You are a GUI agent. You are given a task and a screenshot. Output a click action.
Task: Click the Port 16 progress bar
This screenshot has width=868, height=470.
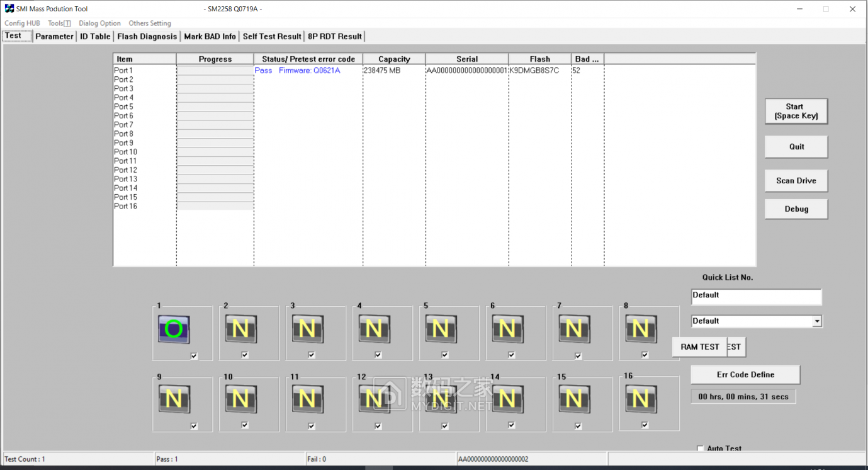tap(215, 206)
